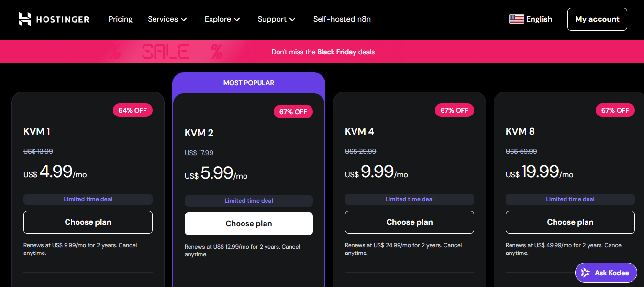Click the 67% OFF badge on KVM 2
This screenshot has width=644, height=287.
pos(293,112)
